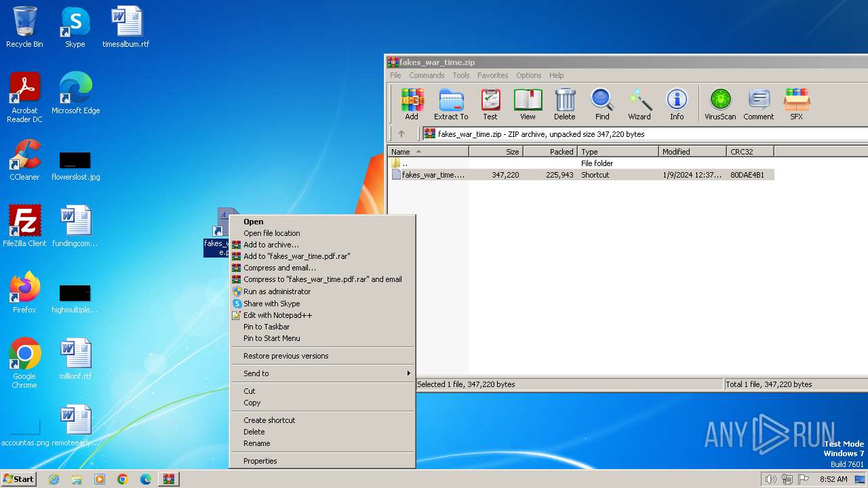Click the Extract To toolbar icon
The height and width of the screenshot is (488, 868).
tap(451, 104)
